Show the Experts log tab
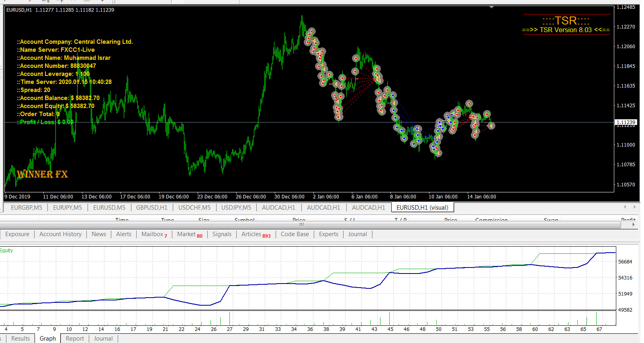The image size is (644, 343). (328, 234)
